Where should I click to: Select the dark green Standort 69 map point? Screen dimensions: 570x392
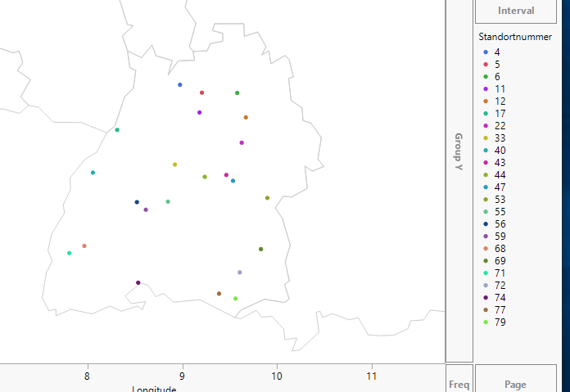click(x=261, y=250)
